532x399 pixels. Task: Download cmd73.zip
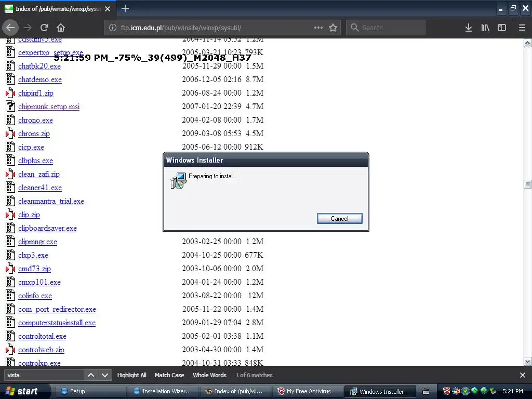click(35, 269)
